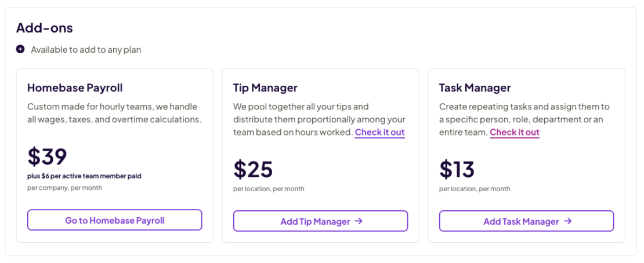This screenshot has height=263, width=644.
Task: Select the Tip Manager card title
Action: [x=265, y=88]
